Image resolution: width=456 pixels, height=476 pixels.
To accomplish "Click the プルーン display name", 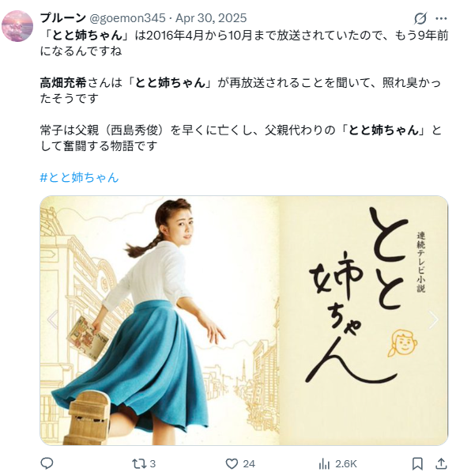I will point(63,18).
